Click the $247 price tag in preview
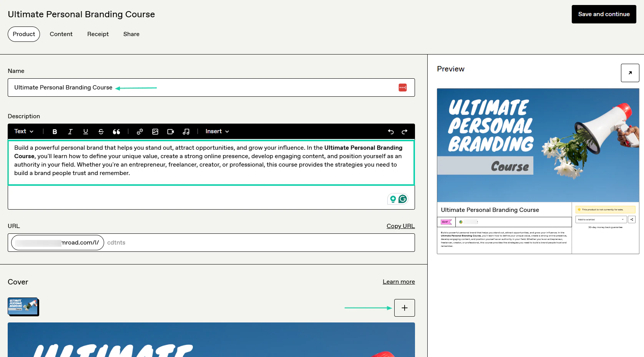 [446, 222]
